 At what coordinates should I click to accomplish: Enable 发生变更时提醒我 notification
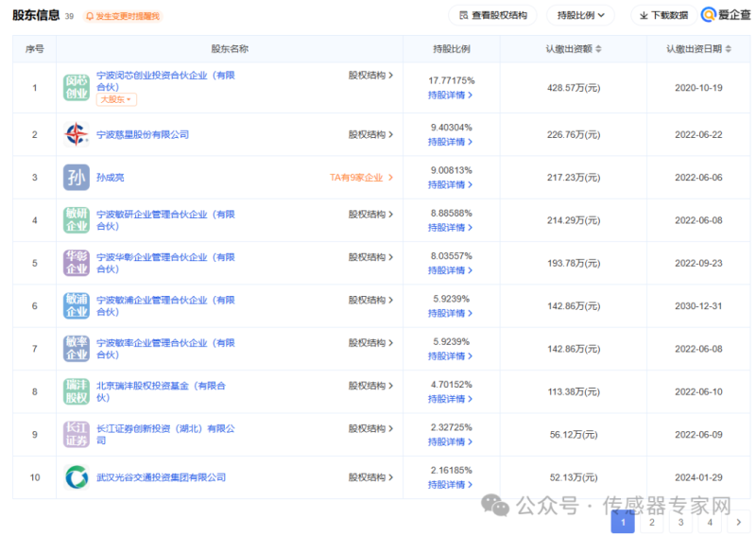coord(123,16)
